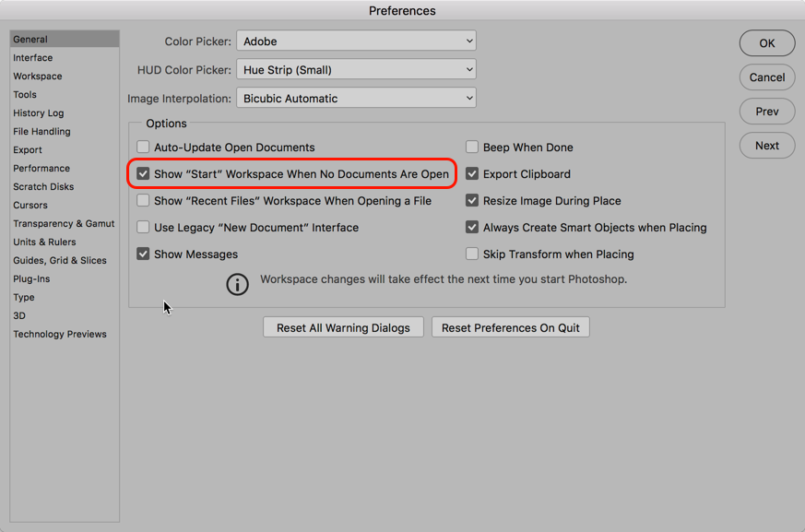Image resolution: width=805 pixels, height=532 pixels.
Task: Click the Cancel button
Action: [x=767, y=77]
